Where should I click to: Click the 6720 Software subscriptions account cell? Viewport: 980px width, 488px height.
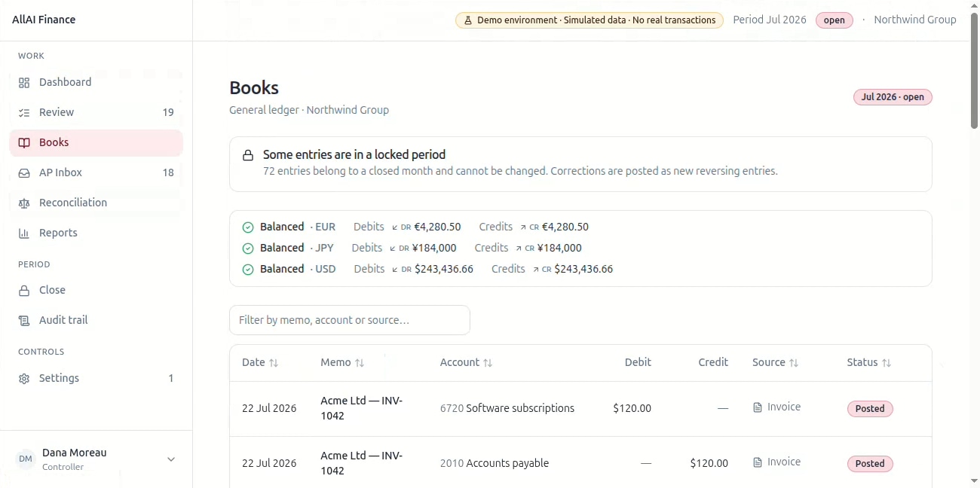[x=507, y=408]
